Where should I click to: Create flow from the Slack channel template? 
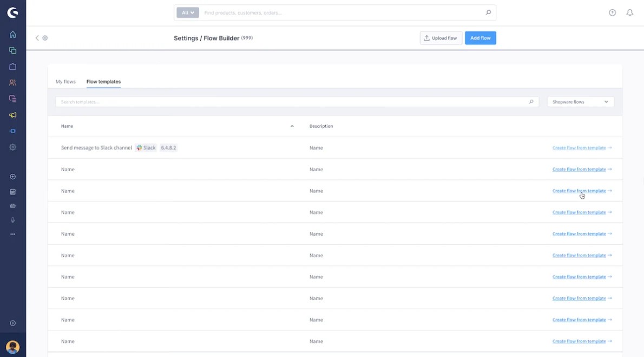click(x=582, y=147)
